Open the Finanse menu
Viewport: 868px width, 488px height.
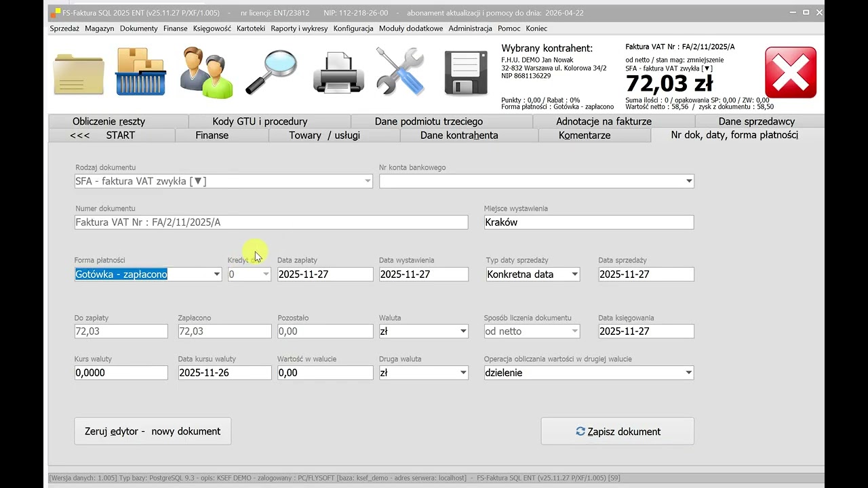(x=176, y=28)
